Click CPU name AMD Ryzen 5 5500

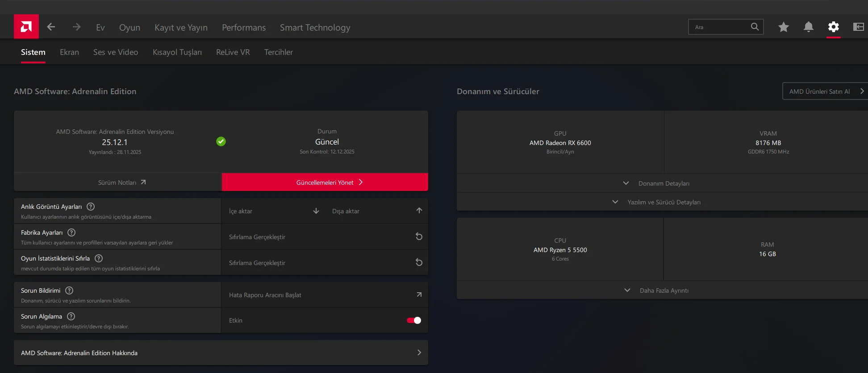pyautogui.click(x=560, y=250)
